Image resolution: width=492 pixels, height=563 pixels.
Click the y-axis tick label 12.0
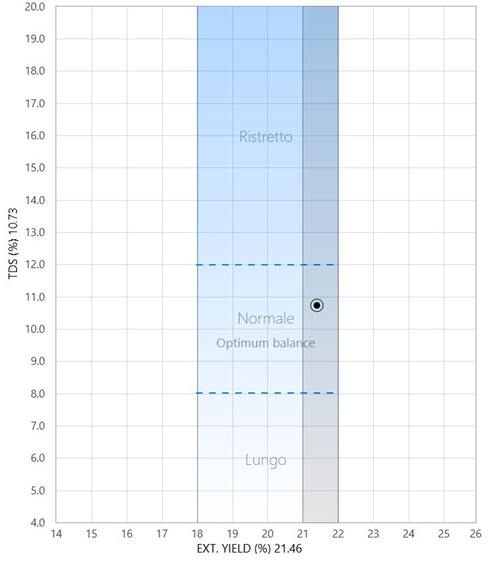tap(35, 265)
